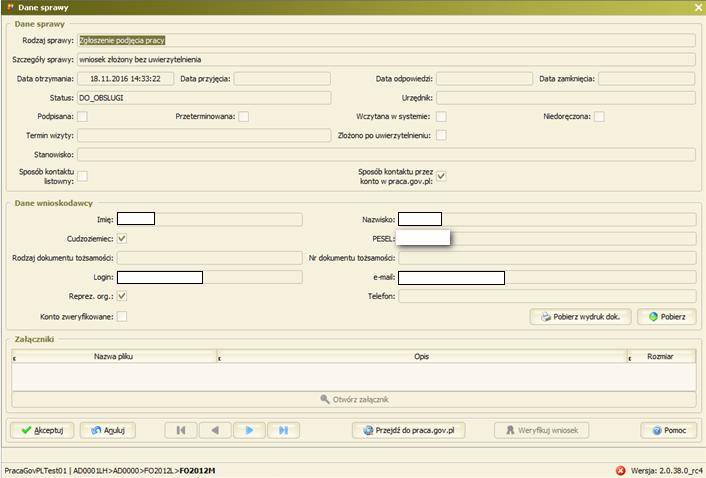Viewport: 706px width, 478px height.
Task: Close the Dane sprawy window
Action: (x=698, y=8)
